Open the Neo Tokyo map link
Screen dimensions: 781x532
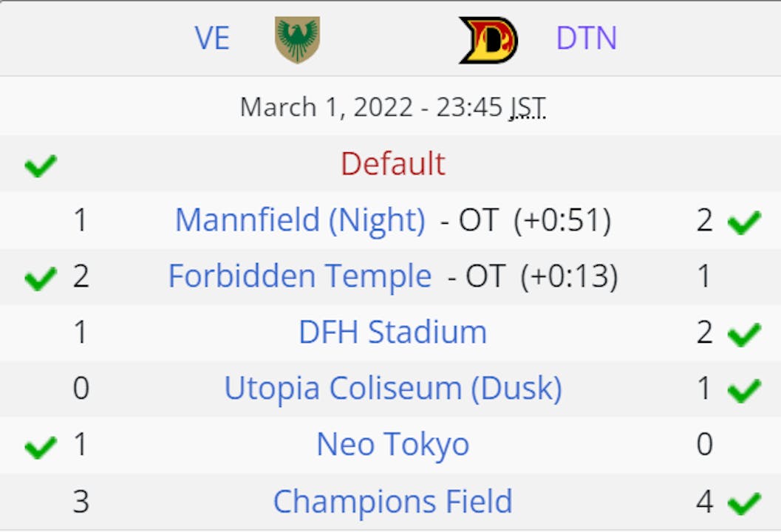coord(392,445)
